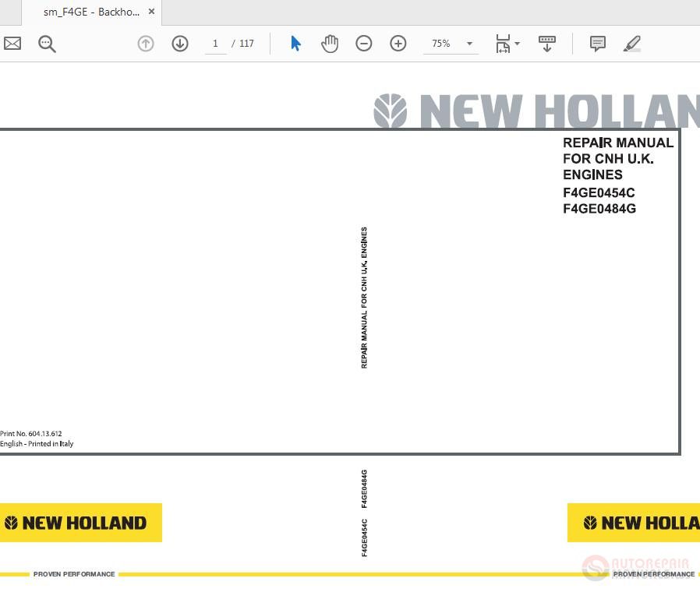Zoom out with the minus button
The width and height of the screenshot is (700, 592).
pos(364,44)
